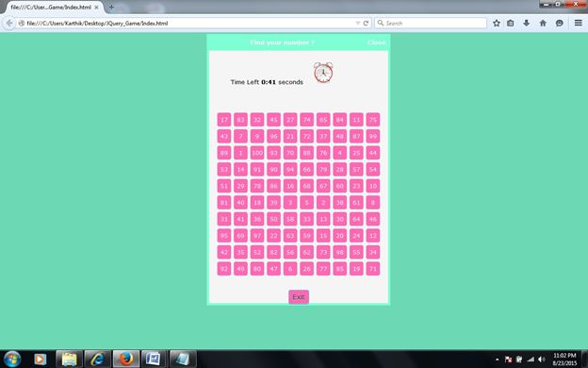The image size is (588, 368).
Task: Switch to Firefox in the taskbar
Action: point(126,359)
